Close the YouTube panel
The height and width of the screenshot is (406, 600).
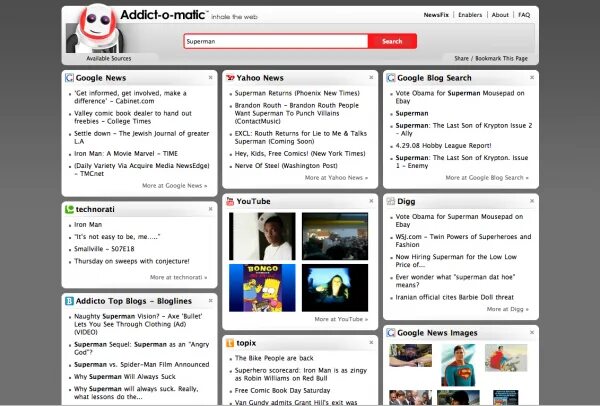[x=371, y=201]
